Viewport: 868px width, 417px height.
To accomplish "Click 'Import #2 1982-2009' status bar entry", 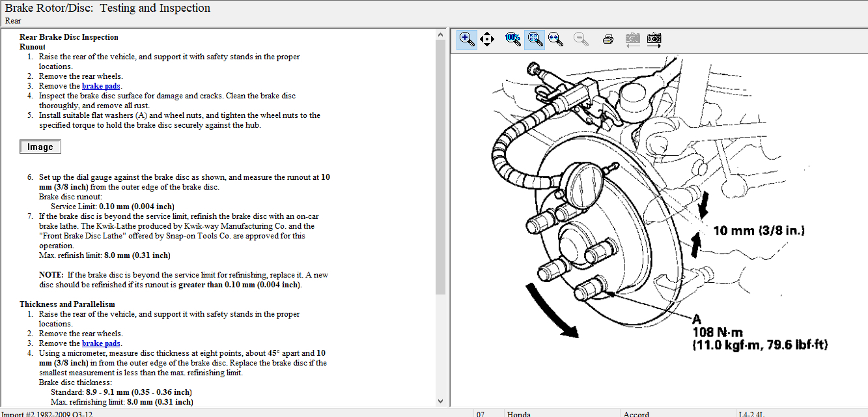I will point(46,414).
